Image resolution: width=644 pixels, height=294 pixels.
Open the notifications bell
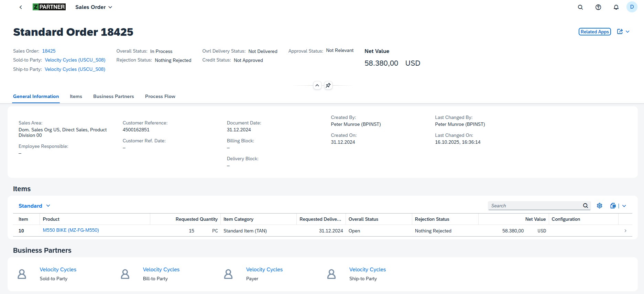tap(616, 7)
